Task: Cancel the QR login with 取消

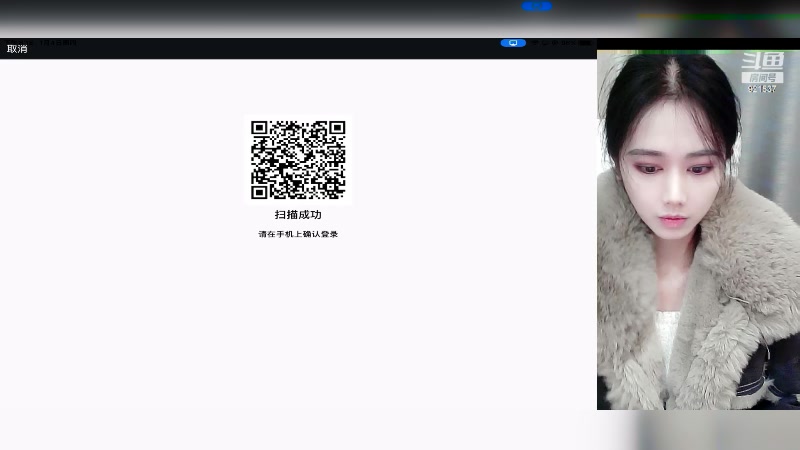Action: [17, 49]
